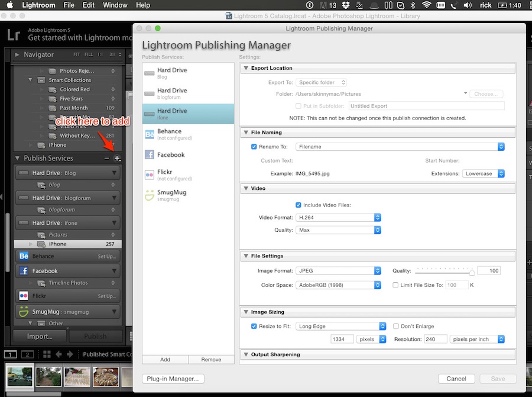Click the Add button under Publish Services

click(166, 359)
